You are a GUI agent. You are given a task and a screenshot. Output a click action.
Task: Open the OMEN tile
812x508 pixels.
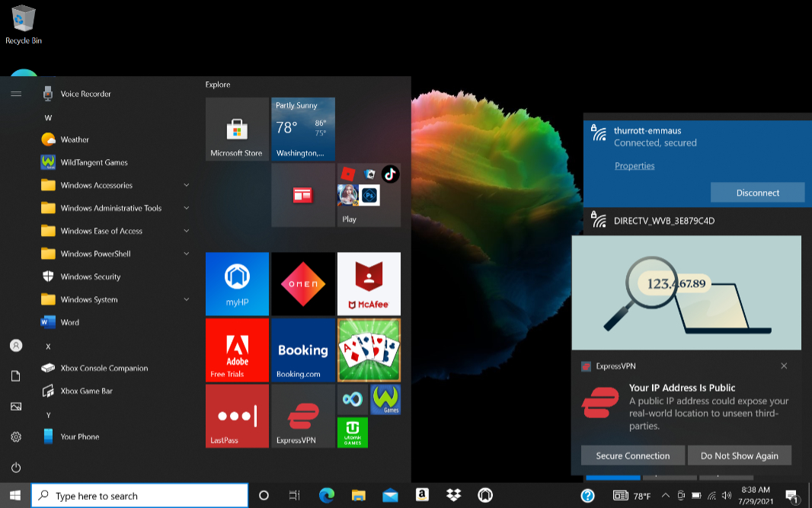tap(302, 283)
